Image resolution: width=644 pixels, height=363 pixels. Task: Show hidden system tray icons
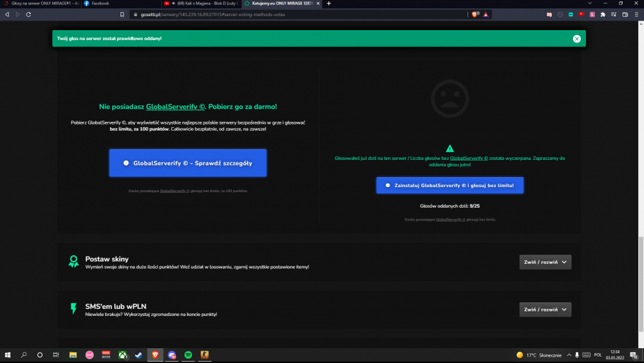coord(569,355)
